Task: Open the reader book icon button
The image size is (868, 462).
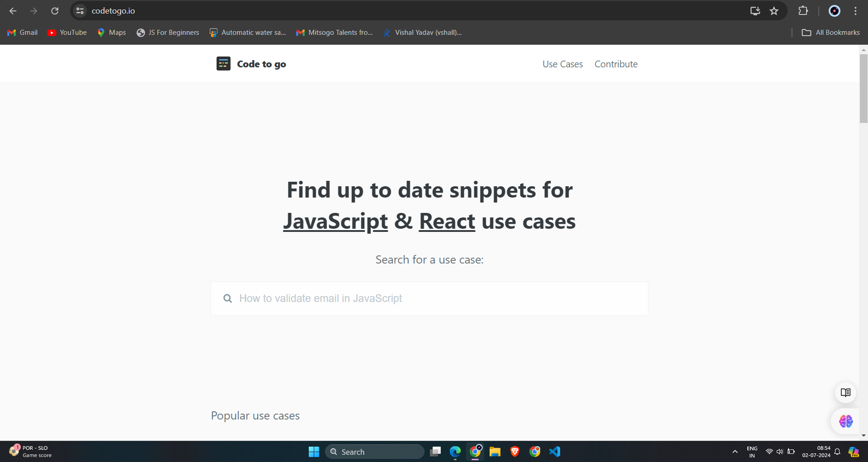Action: [x=845, y=392]
